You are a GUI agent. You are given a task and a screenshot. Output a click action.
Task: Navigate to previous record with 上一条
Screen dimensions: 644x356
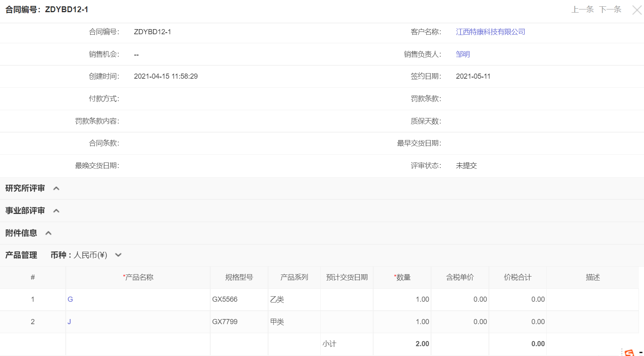(582, 10)
